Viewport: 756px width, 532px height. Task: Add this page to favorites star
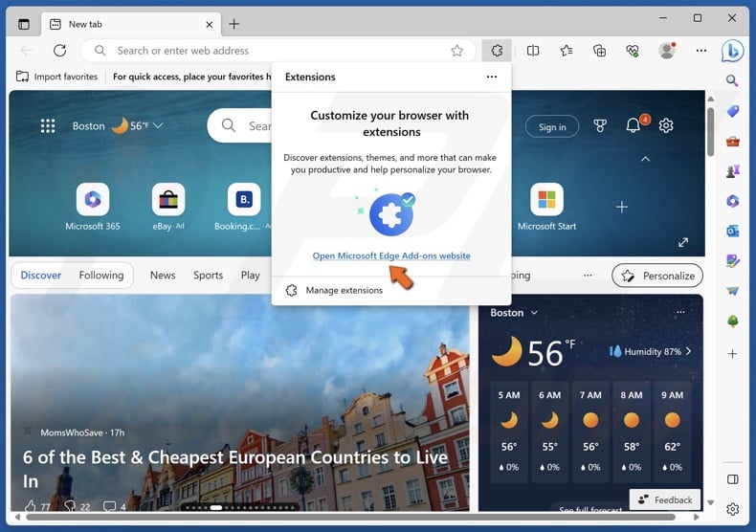pos(456,51)
